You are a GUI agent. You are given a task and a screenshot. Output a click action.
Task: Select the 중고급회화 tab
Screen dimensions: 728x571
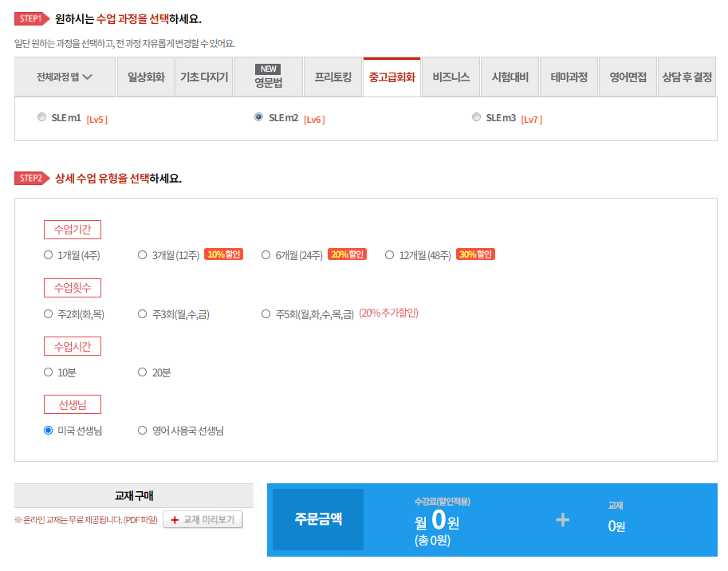pos(392,77)
